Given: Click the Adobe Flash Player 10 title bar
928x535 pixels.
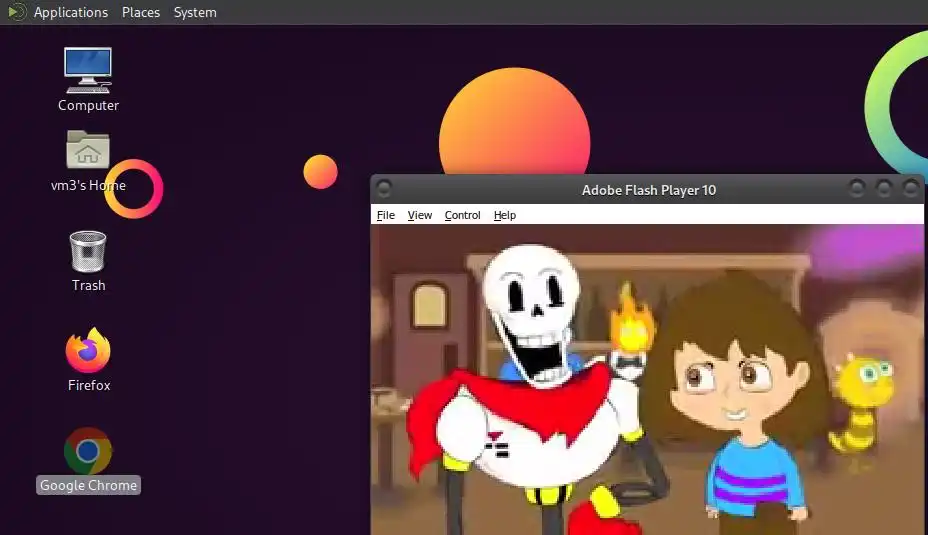Looking at the screenshot, I should coord(648,190).
